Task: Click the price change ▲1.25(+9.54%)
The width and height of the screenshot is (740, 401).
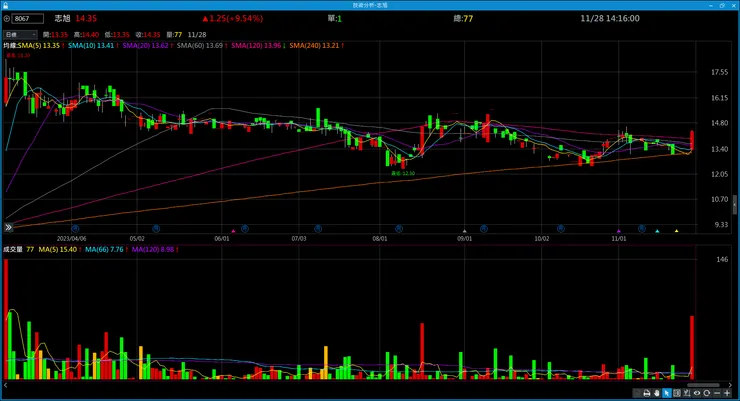Action: pyautogui.click(x=233, y=18)
